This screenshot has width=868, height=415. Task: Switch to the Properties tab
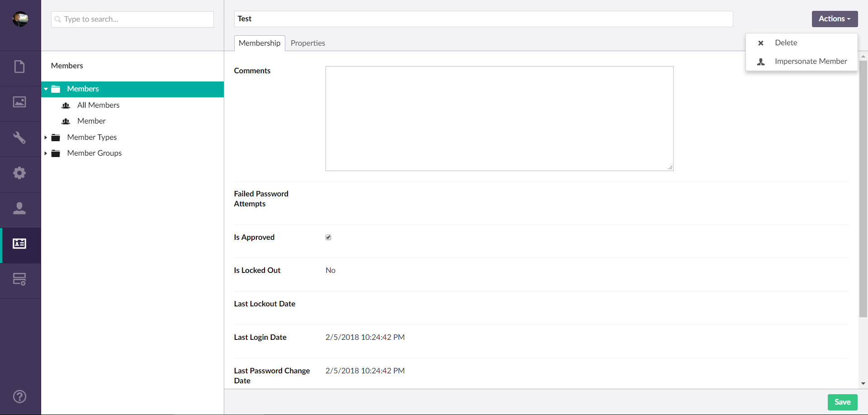[307, 43]
